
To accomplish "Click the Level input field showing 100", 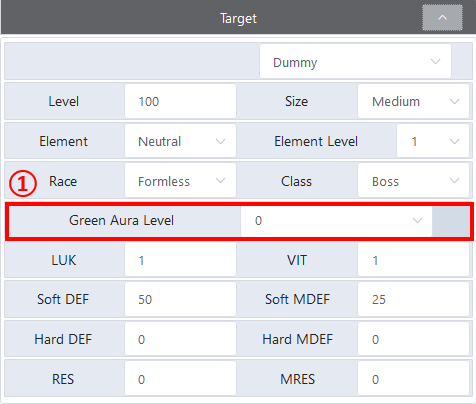I will click(x=180, y=101).
